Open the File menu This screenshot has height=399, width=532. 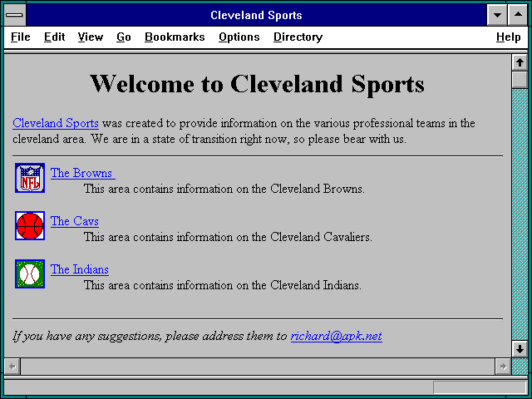point(20,37)
